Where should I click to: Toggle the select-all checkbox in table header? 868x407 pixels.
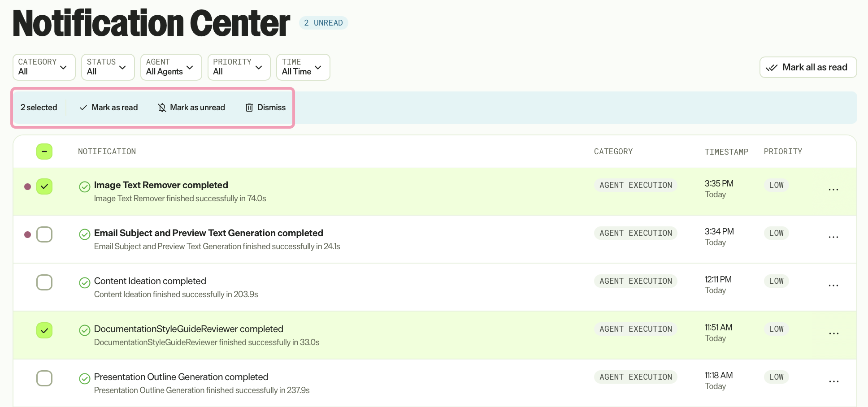click(44, 152)
